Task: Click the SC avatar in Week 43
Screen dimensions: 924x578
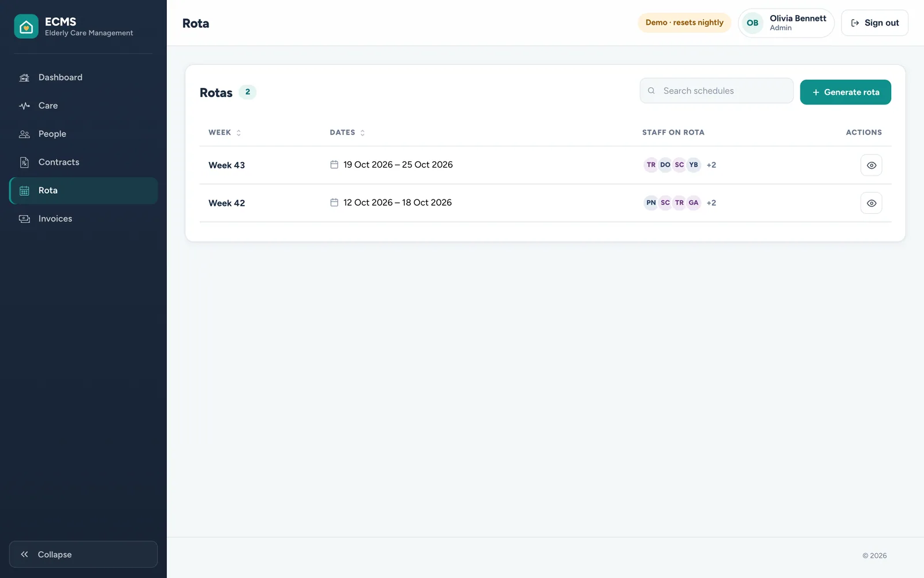Action: (679, 165)
